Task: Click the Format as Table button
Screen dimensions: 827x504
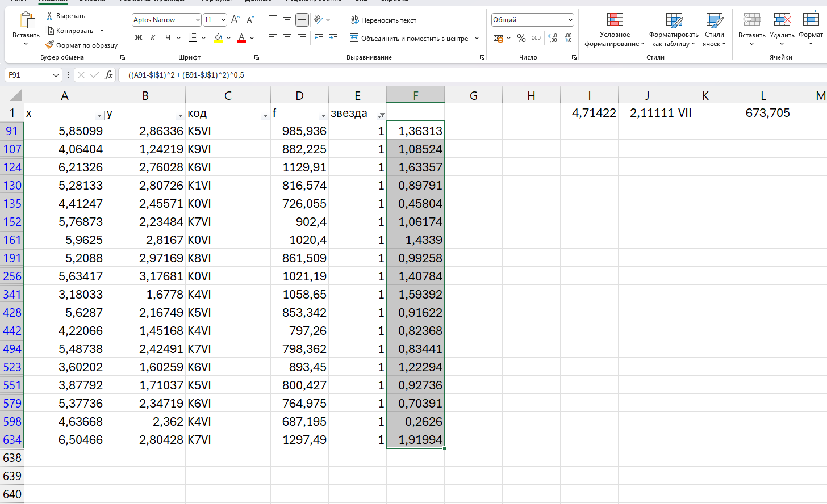Action: [674, 30]
